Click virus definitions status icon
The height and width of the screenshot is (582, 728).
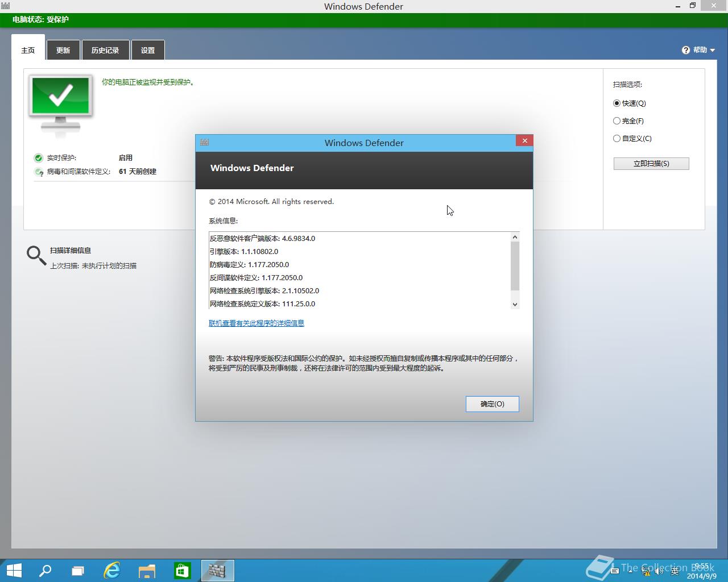[39, 172]
